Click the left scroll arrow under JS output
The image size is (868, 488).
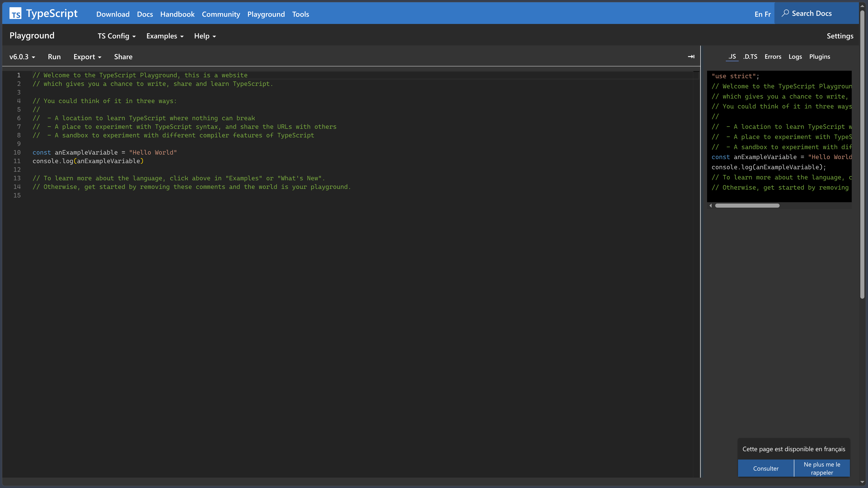tap(711, 205)
